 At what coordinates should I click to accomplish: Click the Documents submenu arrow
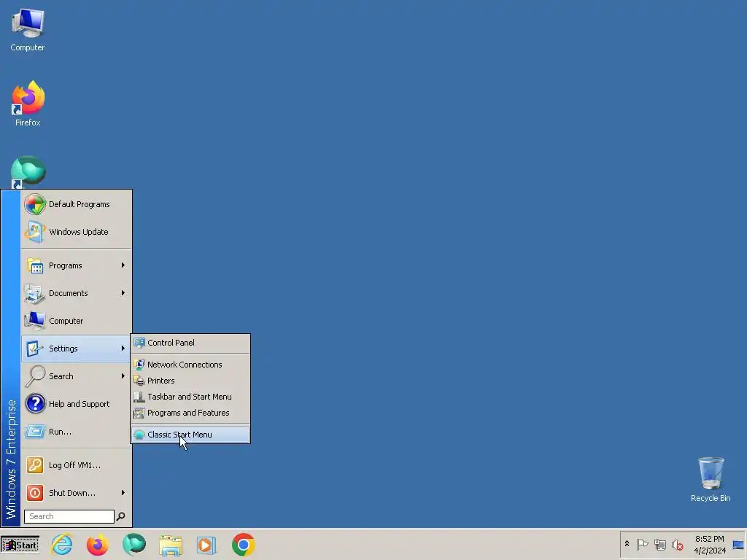tap(123, 293)
